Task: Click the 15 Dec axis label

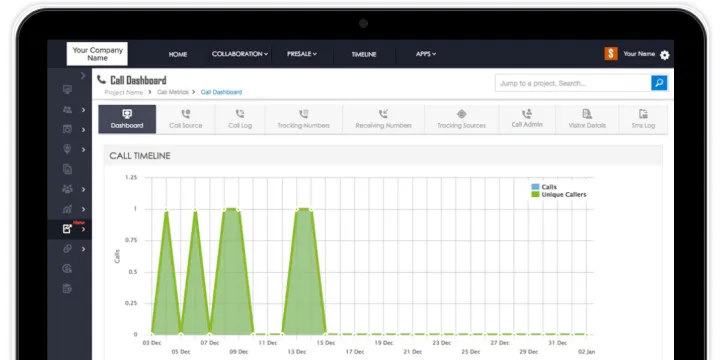Action: pyautogui.click(x=326, y=343)
